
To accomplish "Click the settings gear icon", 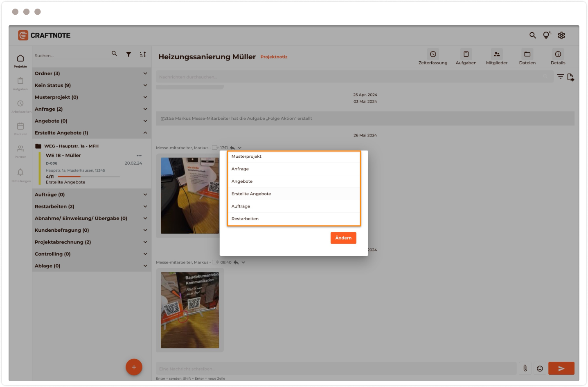I will point(561,36).
